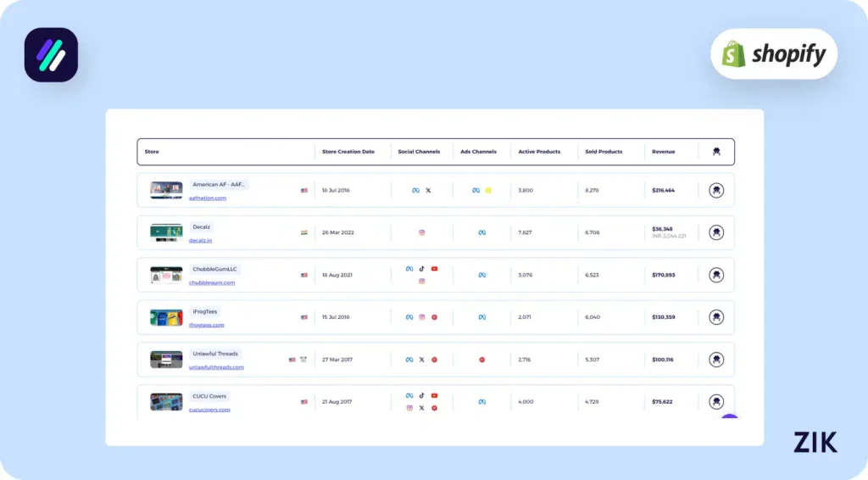The image size is (868, 480).
Task: Click the Unlawful Threads store thumbnail
Action: [x=166, y=360]
